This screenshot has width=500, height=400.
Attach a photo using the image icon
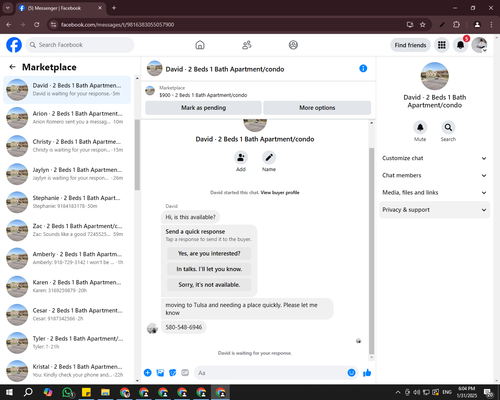click(160, 373)
